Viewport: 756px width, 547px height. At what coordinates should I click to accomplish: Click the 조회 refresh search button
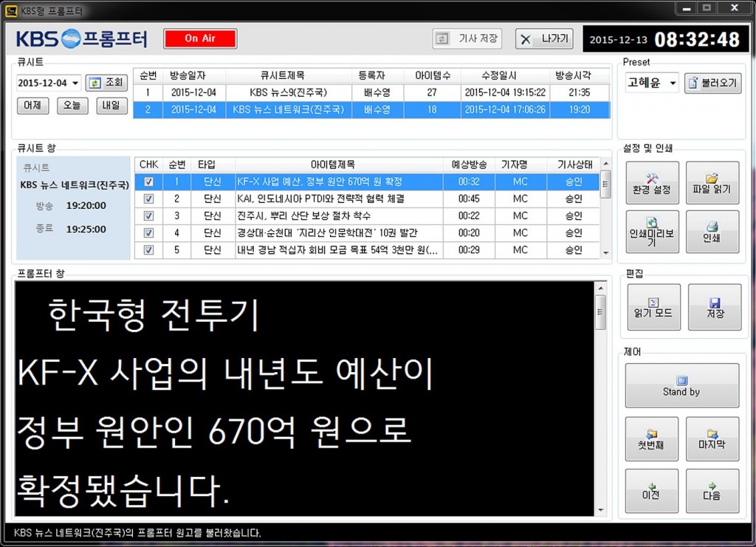tap(107, 83)
